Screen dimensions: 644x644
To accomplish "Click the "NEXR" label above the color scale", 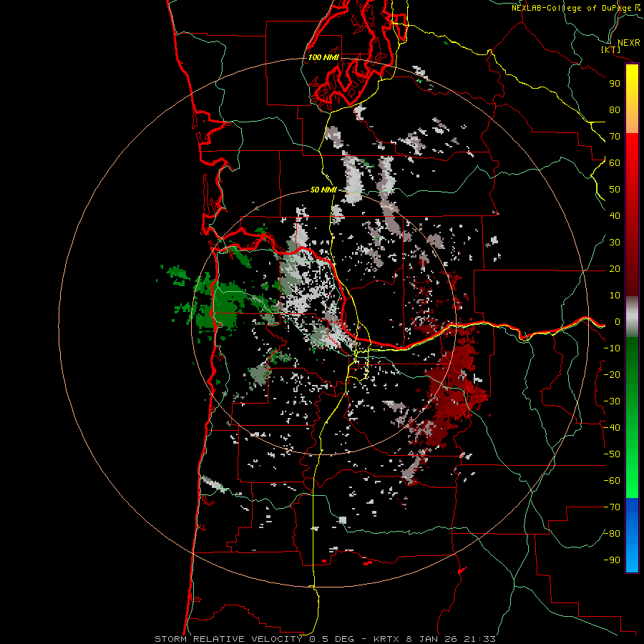I will point(629,43).
